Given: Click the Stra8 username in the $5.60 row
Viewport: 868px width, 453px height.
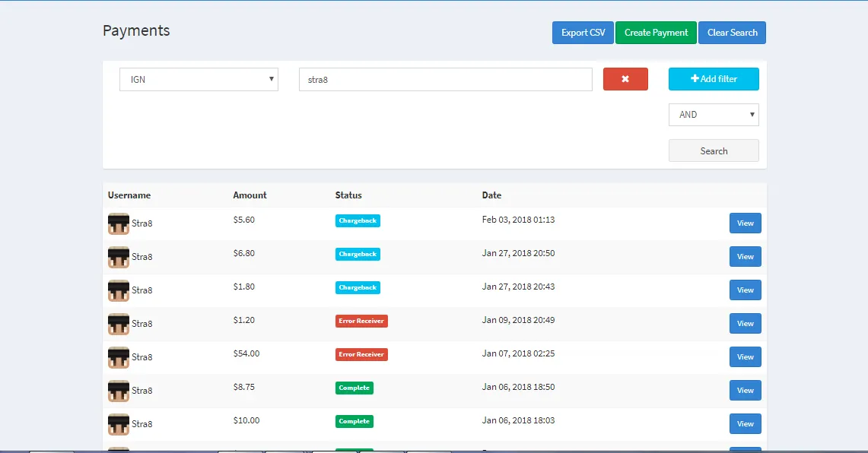Looking at the screenshot, I should tap(141, 223).
